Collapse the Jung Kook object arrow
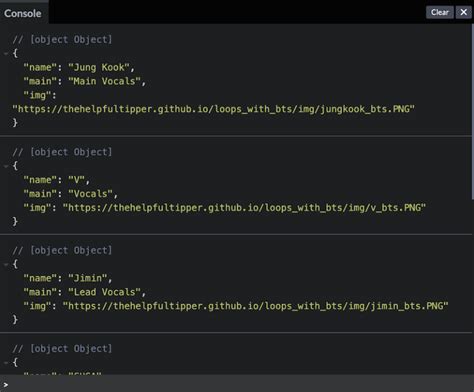Screen dimensions: 474x392 point(6,53)
